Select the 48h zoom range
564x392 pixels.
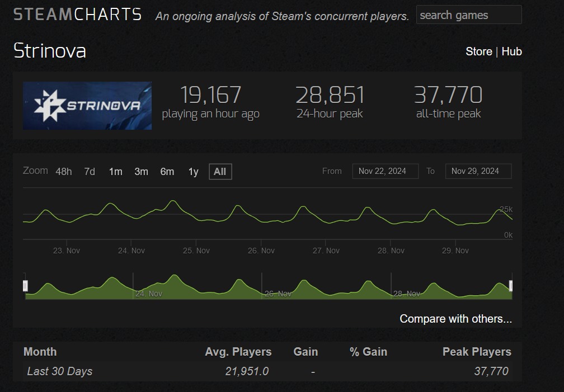click(x=64, y=172)
